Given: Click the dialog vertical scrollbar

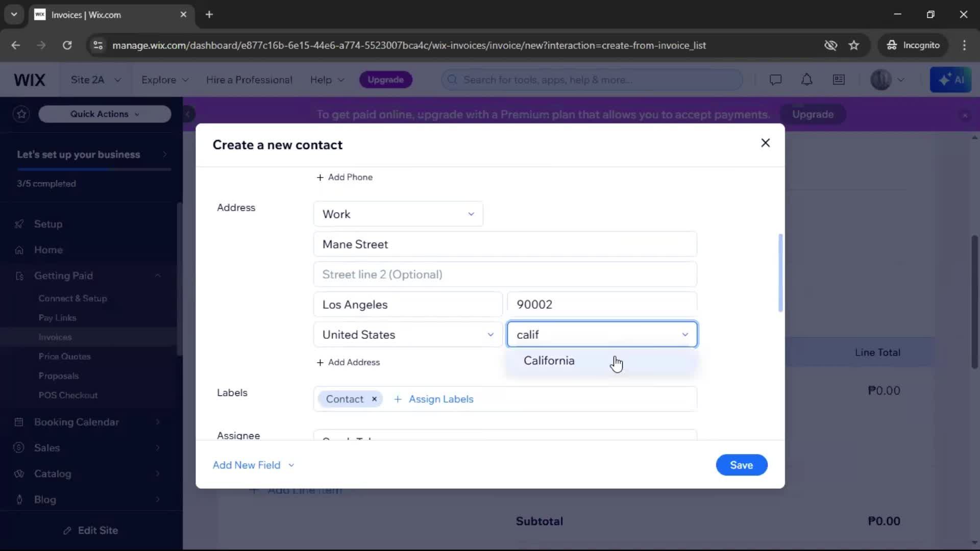Looking at the screenshot, I should (x=780, y=273).
